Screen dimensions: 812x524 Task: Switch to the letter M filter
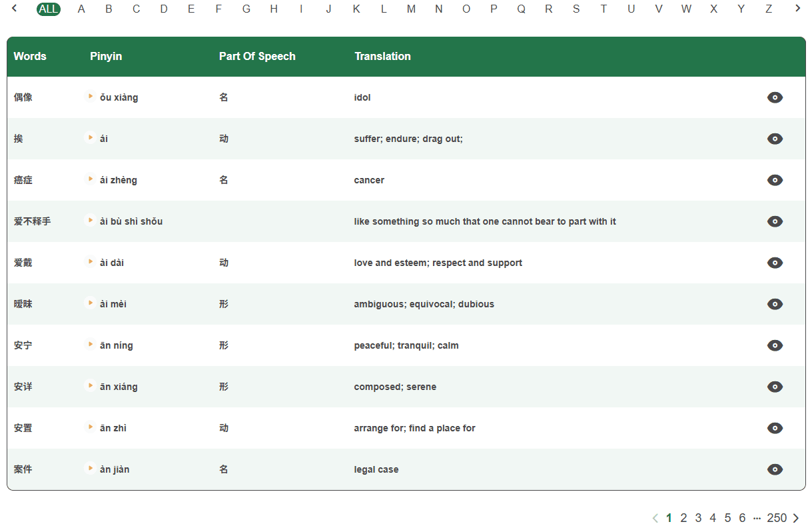point(411,9)
